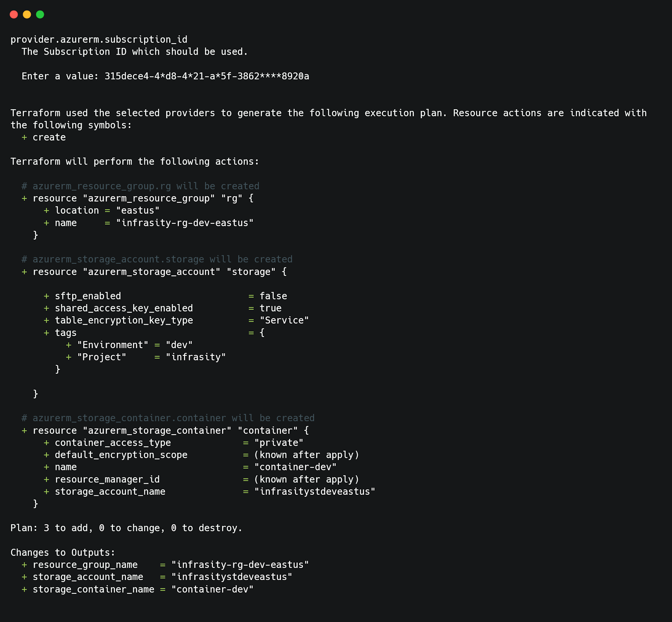Click the container_access_type attribute
The width and height of the screenshot is (672, 622).
tap(113, 443)
